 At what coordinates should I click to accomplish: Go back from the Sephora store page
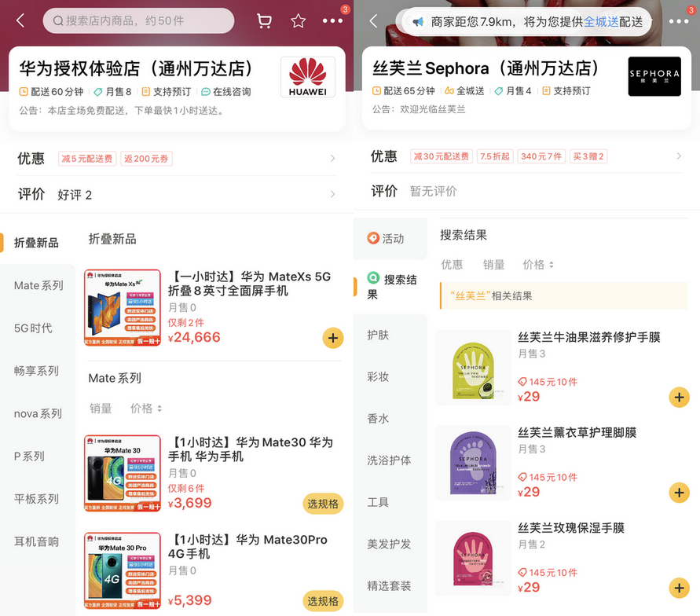pyautogui.click(x=374, y=20)
